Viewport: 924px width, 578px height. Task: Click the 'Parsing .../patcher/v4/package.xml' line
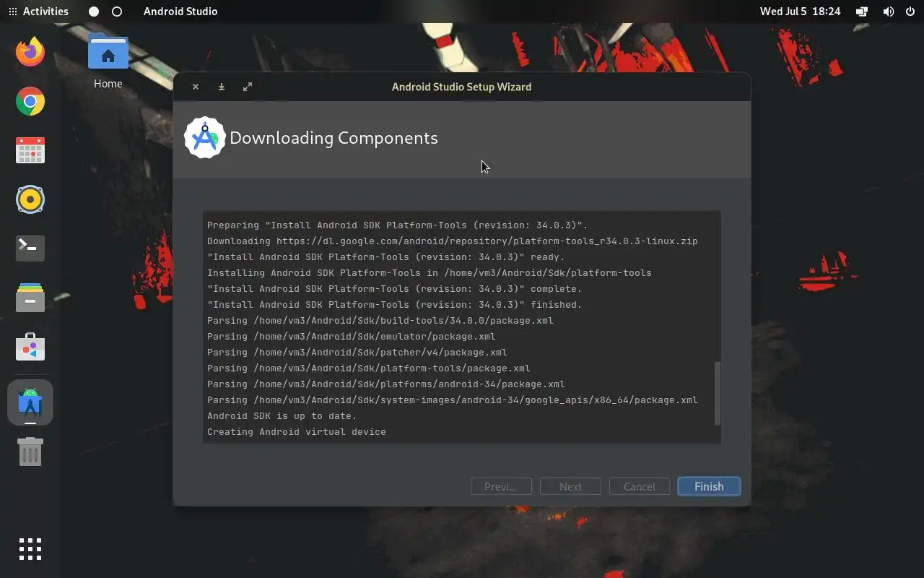point(357,353)
